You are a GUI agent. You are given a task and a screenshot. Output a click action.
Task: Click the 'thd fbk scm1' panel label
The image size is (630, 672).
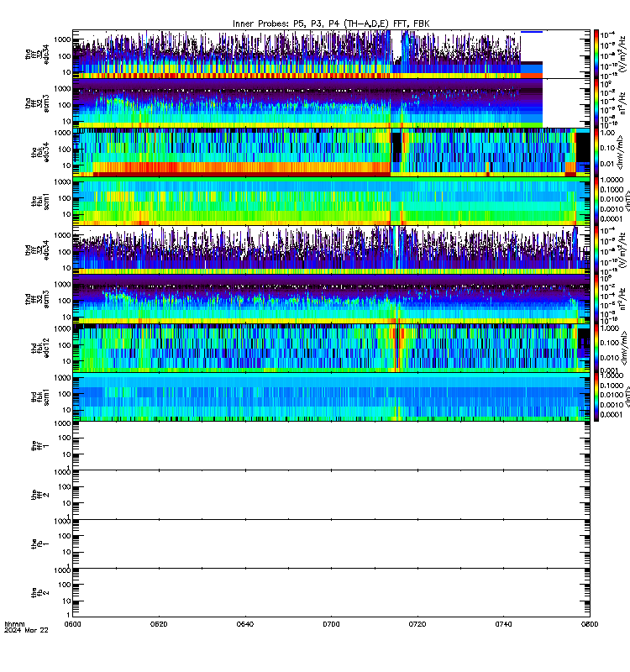click(40, 396)
